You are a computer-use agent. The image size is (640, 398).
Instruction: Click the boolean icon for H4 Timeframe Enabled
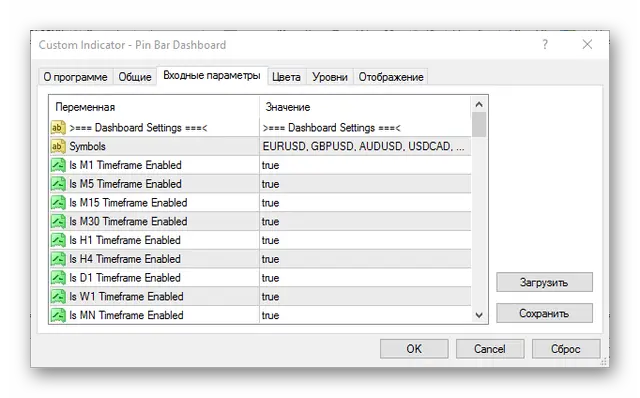(x=58, y=259)
